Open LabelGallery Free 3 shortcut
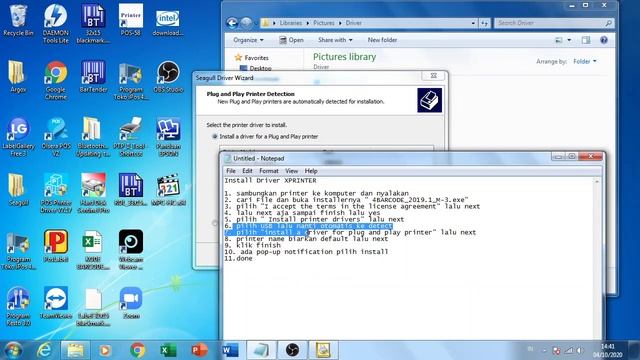This screenshot has width=640, height=360. (18, 137)
